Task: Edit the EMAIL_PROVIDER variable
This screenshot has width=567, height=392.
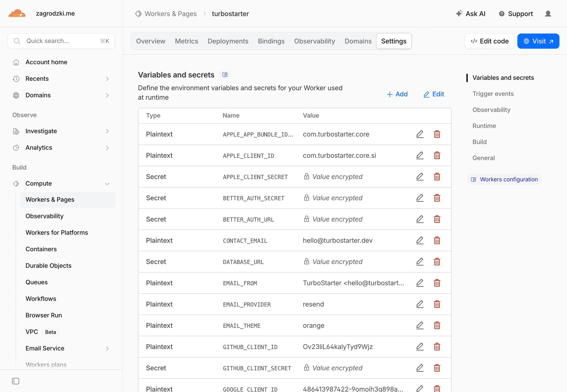Action: click(x=420, y=304)
